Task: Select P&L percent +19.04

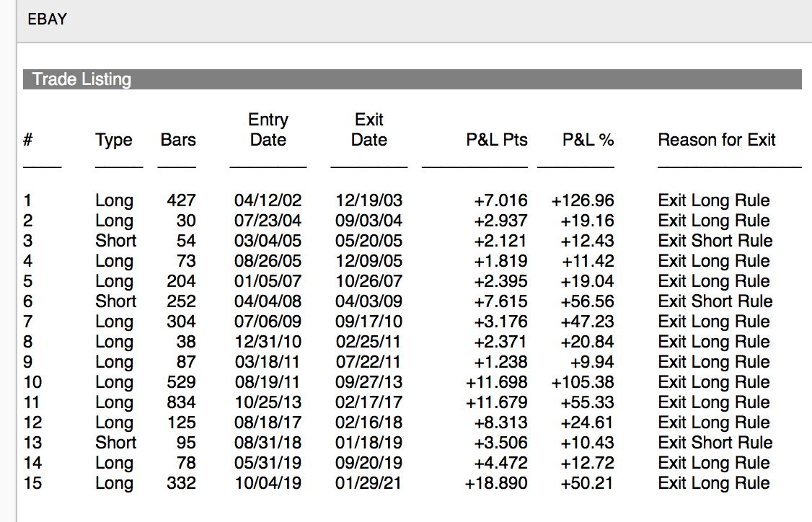Action: pyautogui.click(x=587, y=281)
